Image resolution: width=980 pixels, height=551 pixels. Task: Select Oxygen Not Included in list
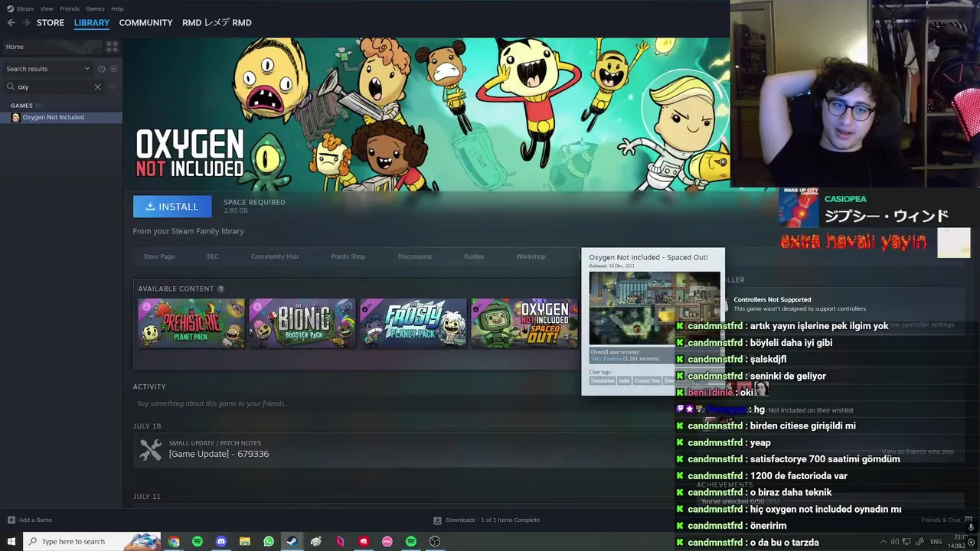(61, 117)
